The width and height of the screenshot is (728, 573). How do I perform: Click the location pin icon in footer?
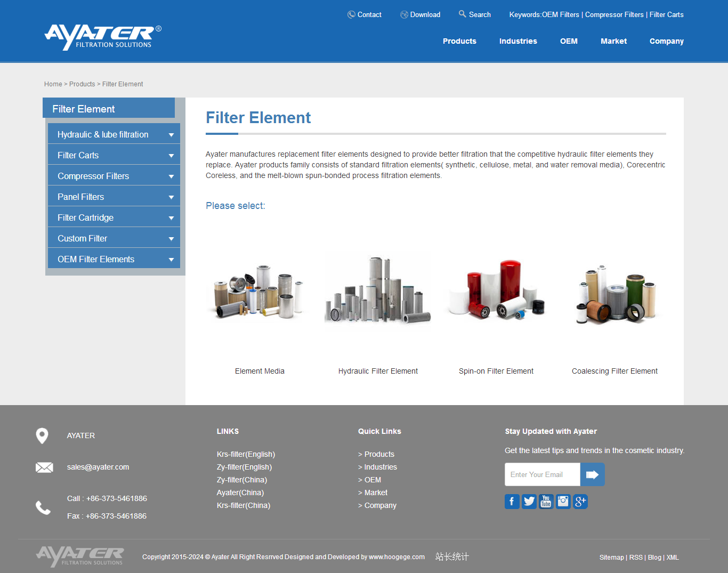42,436
